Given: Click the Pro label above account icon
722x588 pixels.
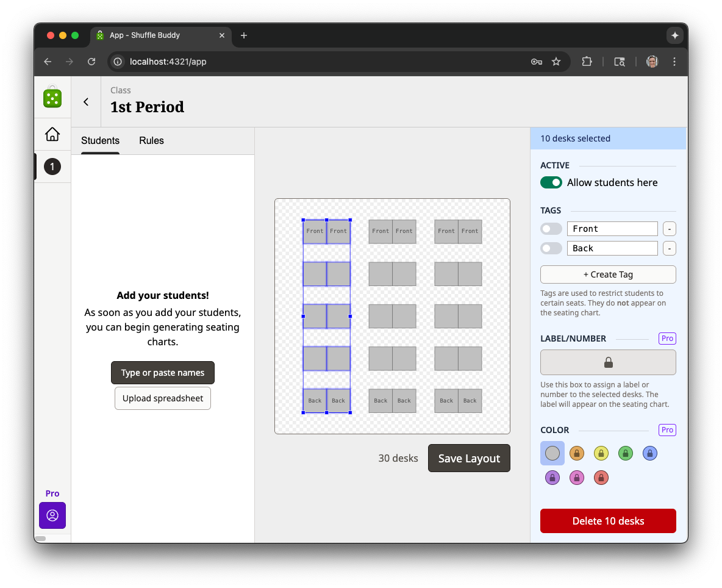Looking at the screenshot, I should tap(52, 493).
